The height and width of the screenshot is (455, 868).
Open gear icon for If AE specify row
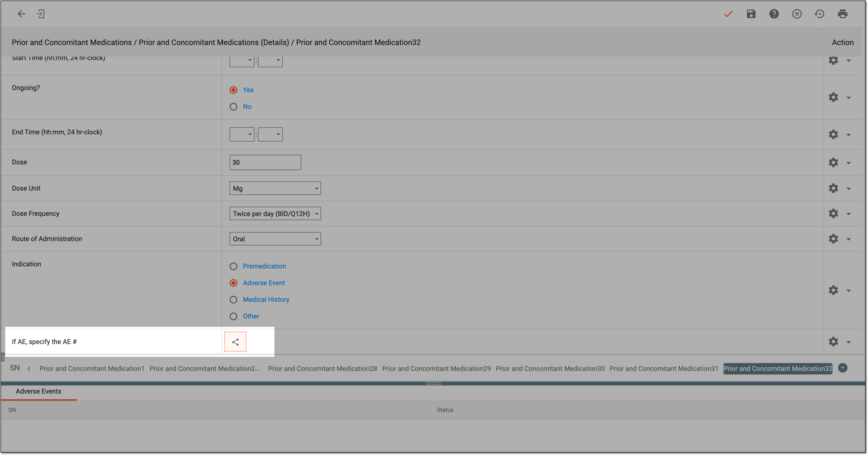[833, 342]
